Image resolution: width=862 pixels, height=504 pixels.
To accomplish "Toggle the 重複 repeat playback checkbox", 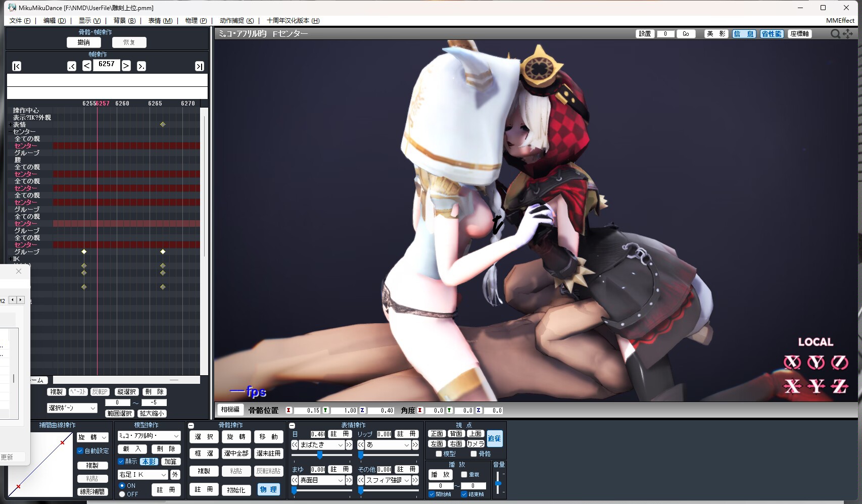I will pyautogui.click(x=464, y=475).
